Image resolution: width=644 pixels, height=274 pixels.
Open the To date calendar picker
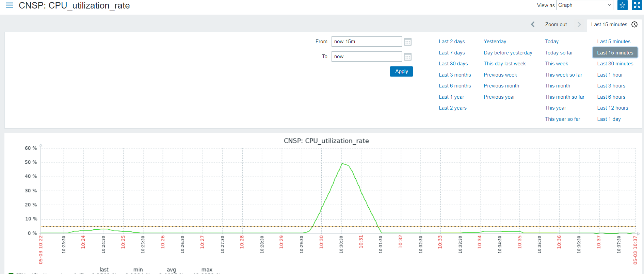click(x=407, y=57)
